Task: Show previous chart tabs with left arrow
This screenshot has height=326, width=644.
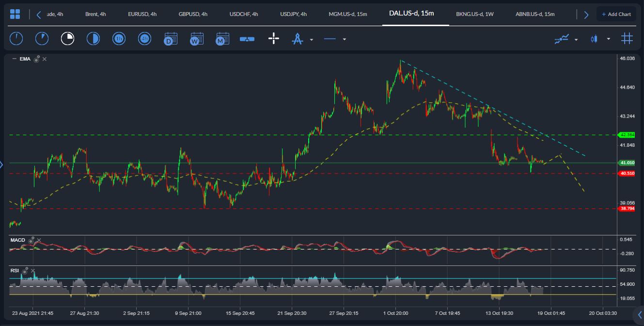Action: (39, 15)
